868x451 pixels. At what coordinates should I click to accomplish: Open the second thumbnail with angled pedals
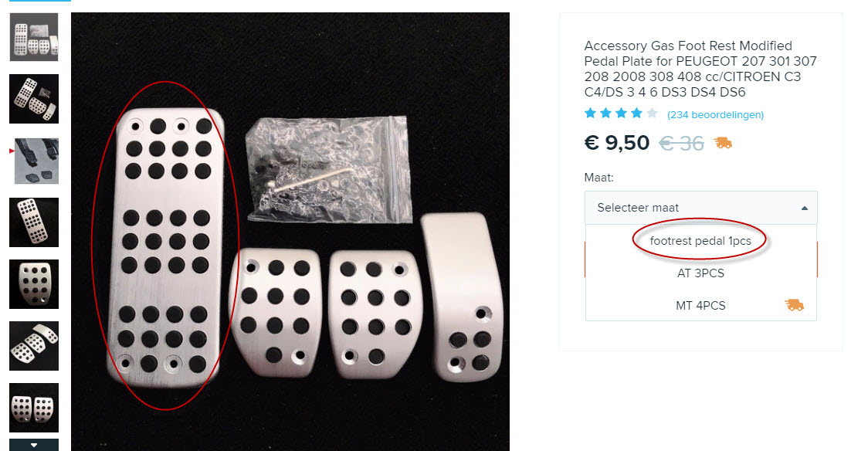34,99
